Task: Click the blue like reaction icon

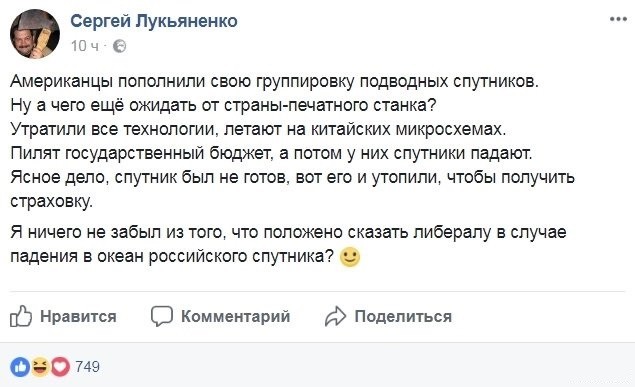Action: [x=20, y=367]
